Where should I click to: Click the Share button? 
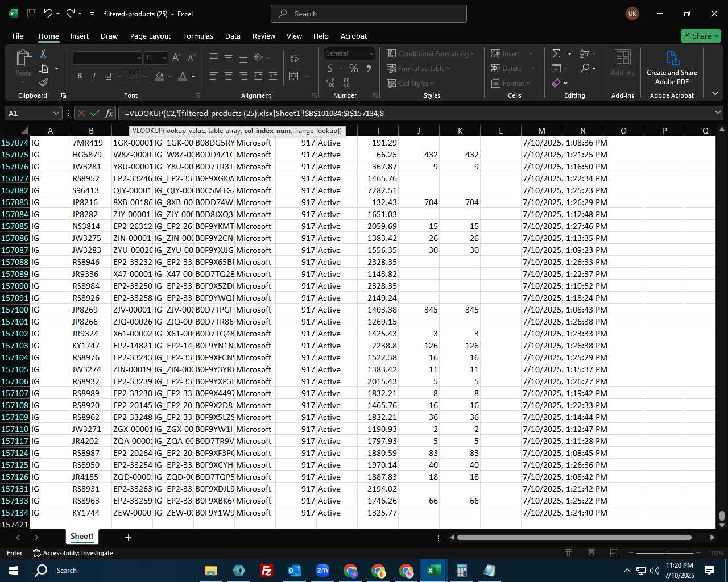(x=701, y=36)
